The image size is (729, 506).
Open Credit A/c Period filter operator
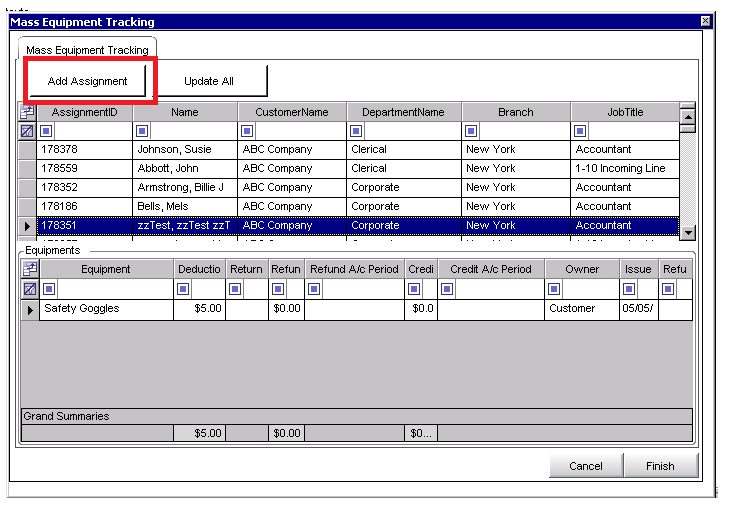click(447, 289)
